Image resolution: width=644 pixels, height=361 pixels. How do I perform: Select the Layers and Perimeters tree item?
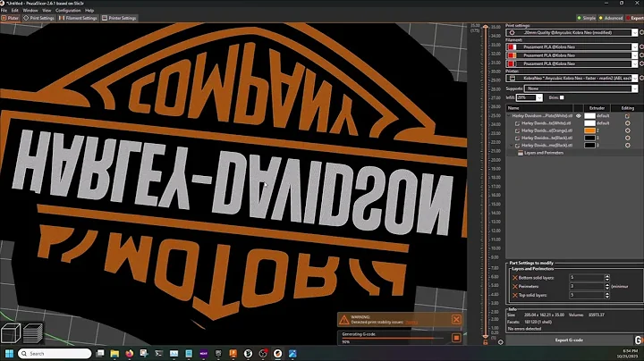(544, 153)
